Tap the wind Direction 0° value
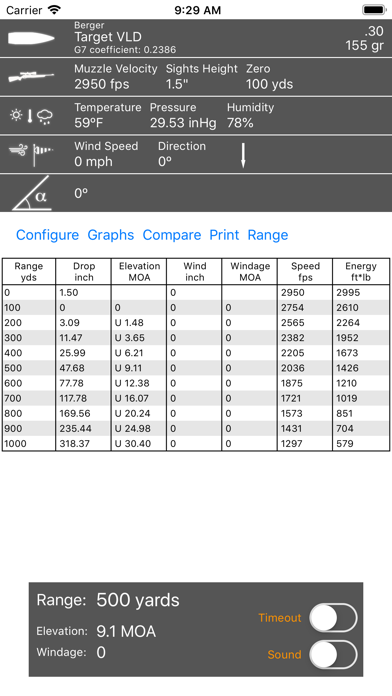Viewport: 392px width, 696px height. (165, 162)
